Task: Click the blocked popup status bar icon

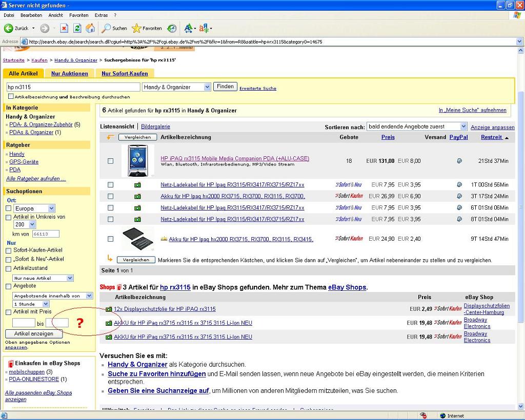Action: point(423,416)
